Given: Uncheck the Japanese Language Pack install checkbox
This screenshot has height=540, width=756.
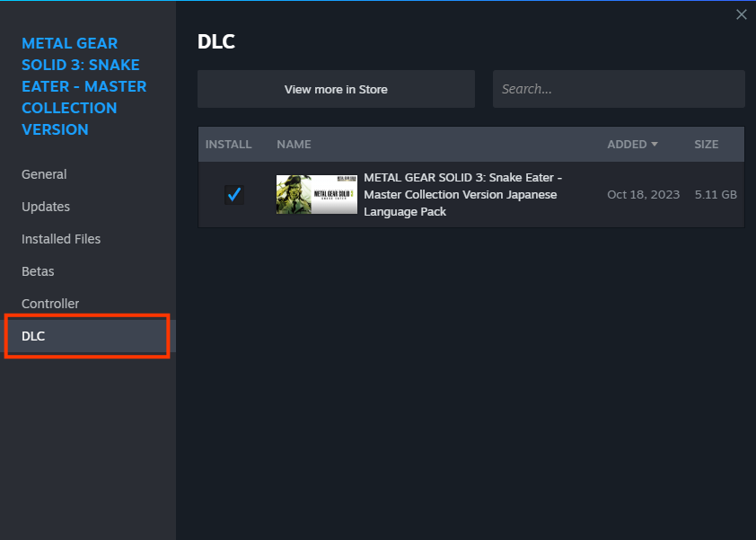Looking at the screenshot, I should pyautogui.click(x=234, y=194).
